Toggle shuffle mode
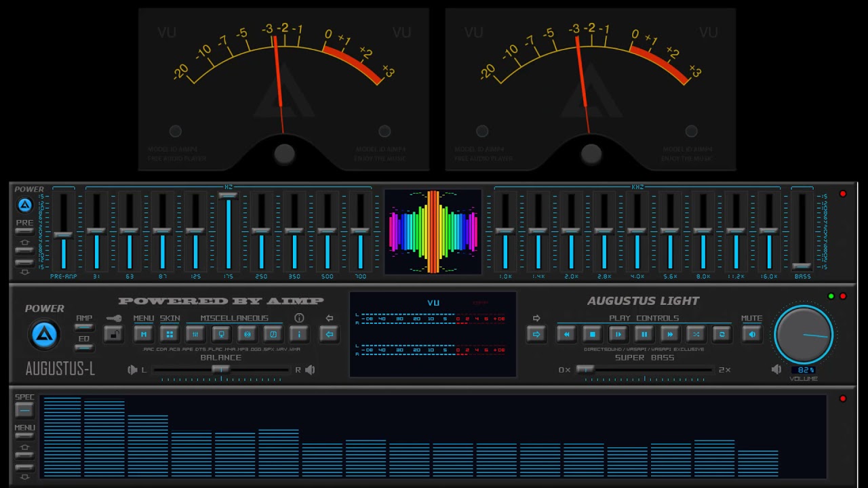The height and width of the screenshot is (488, 868). (x=696, y=334)
